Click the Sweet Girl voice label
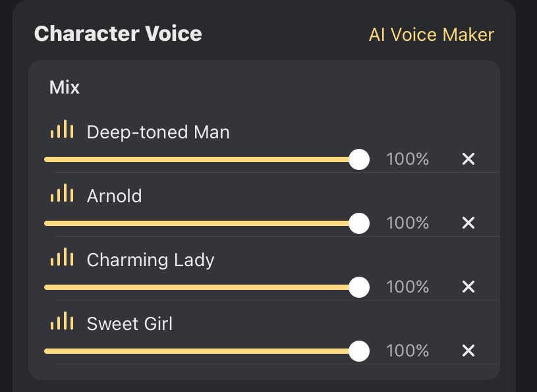The width and height of the screenshot is (537, 392). click(x=130, y=324)
